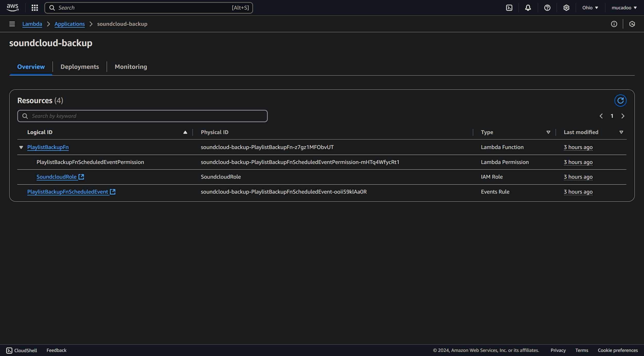644x356 pixels.
Task: Open the SoundcloudRole link
Action: click(56, 177)
